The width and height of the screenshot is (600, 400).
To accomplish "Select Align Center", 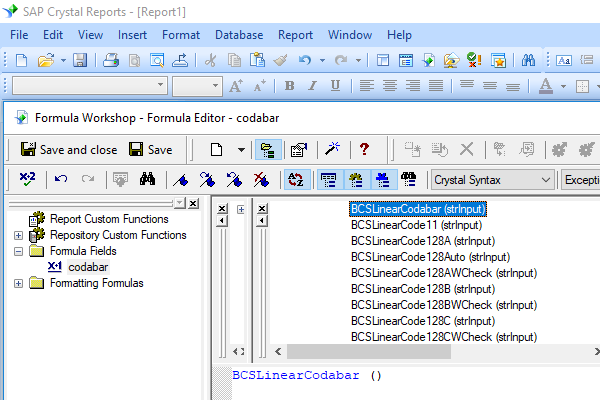I will 390,85.
